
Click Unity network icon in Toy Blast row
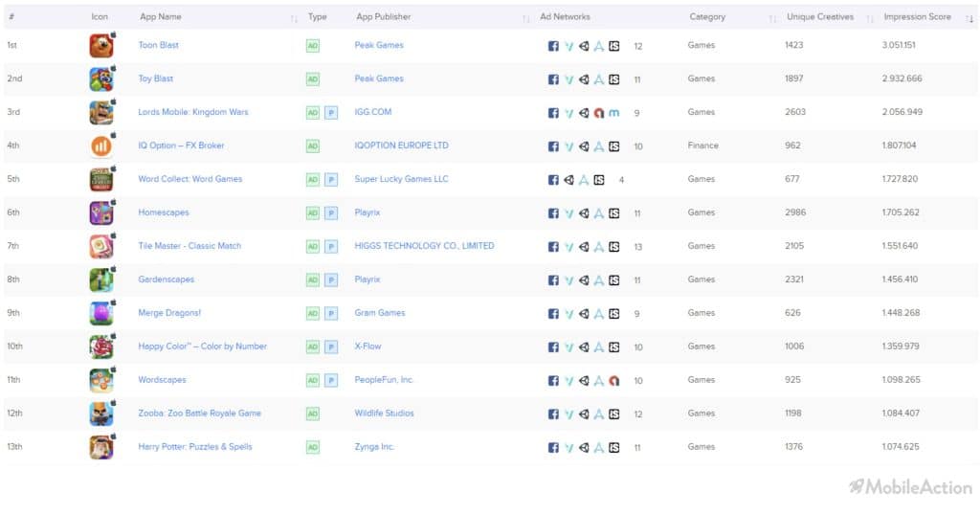click(584, 79)
